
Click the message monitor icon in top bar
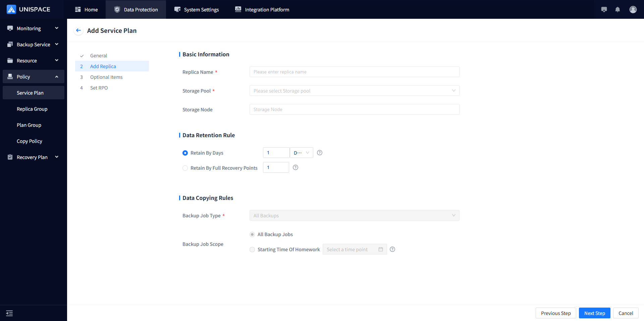(x=604, y=9)
